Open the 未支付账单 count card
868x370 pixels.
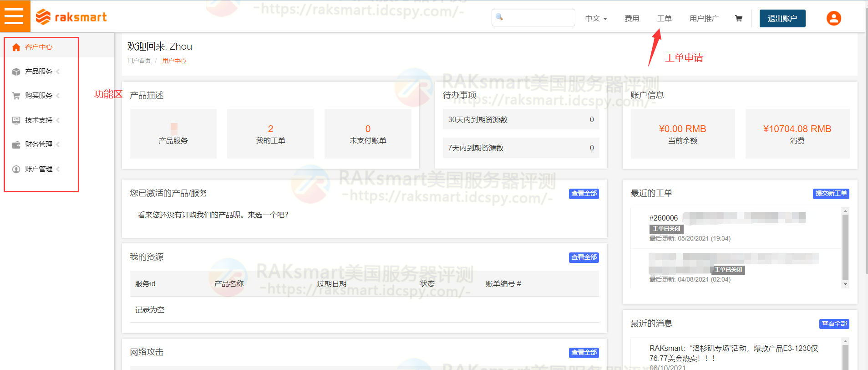click(x=368, y=134)
